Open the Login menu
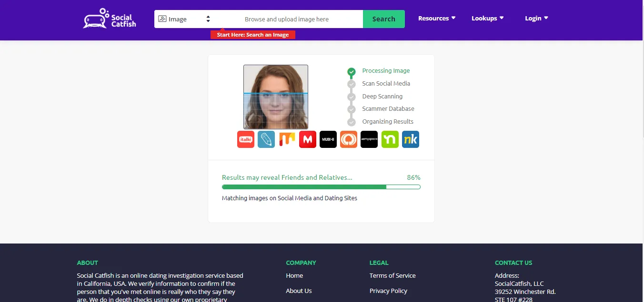644x302 pixels. pos(536,18)
